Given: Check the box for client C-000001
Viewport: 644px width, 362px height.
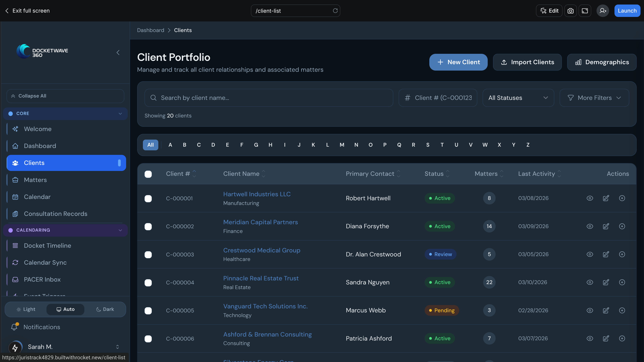Looking at the screenshot, I should point(148,199).
